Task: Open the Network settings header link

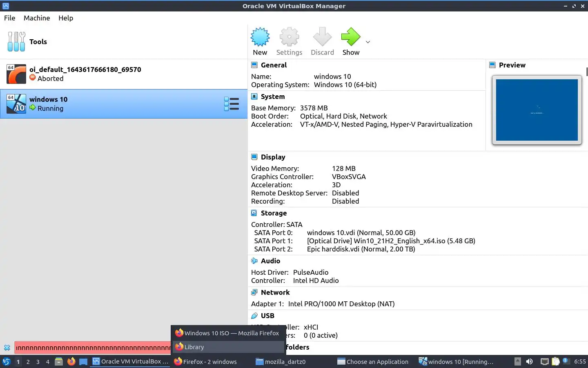Action: (x=275, y=292)
